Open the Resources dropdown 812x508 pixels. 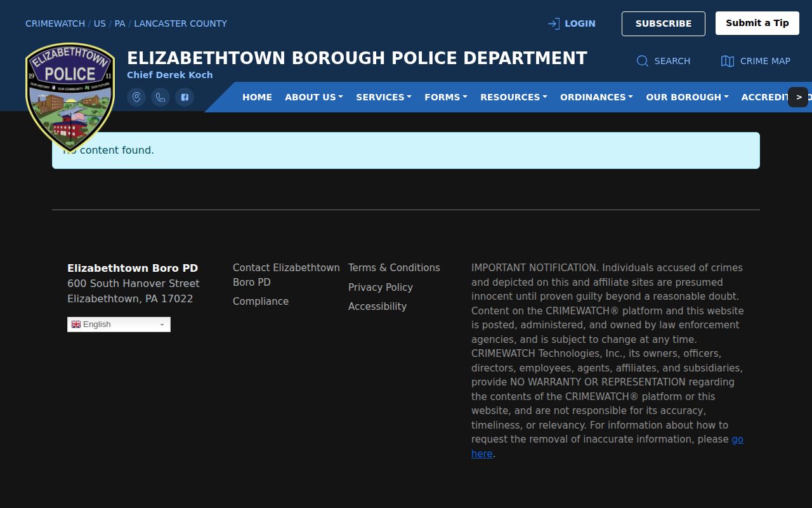(514, 97)
